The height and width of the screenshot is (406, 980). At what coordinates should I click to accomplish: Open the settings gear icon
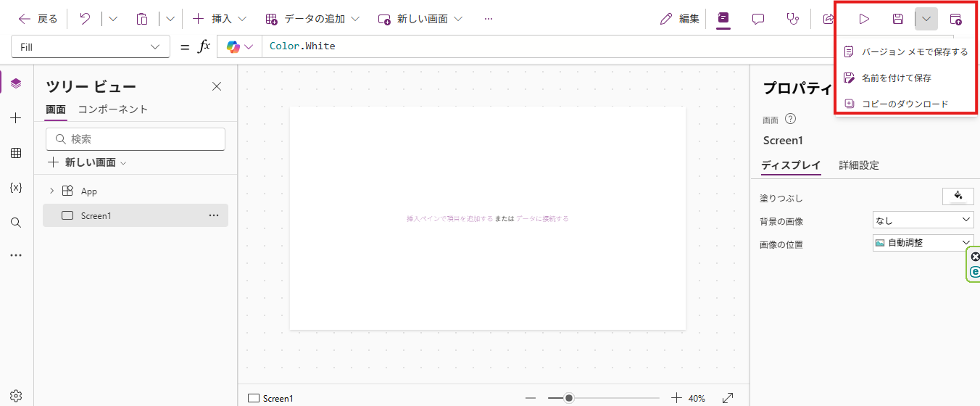(x=16, y=396)
